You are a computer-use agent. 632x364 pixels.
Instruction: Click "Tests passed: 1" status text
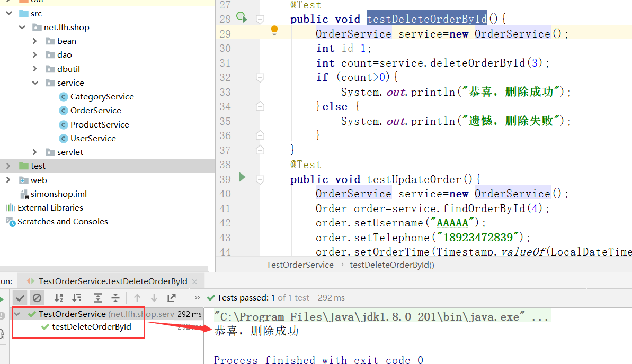[x=246, y=298]
